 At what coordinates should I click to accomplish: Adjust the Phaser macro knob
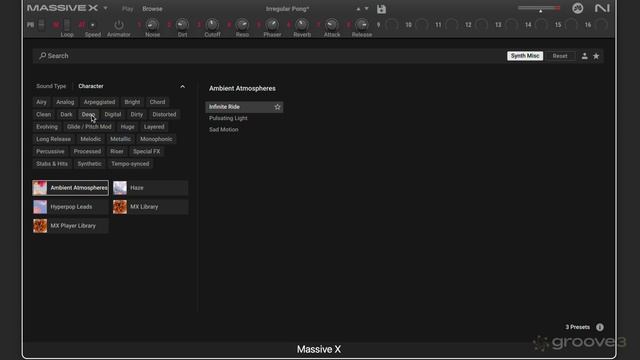click(x=272, y=25)
